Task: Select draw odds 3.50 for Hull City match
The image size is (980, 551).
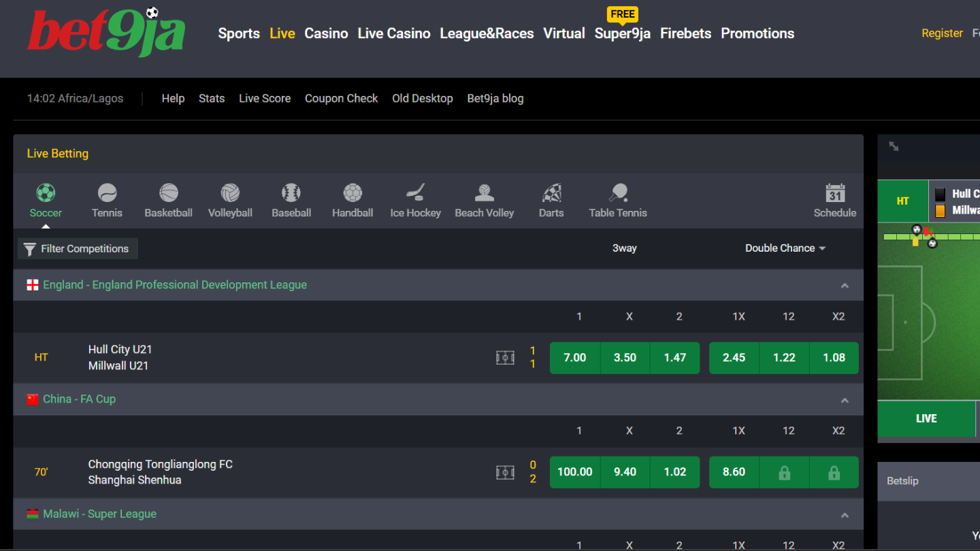Action: [x=625, y=358]
